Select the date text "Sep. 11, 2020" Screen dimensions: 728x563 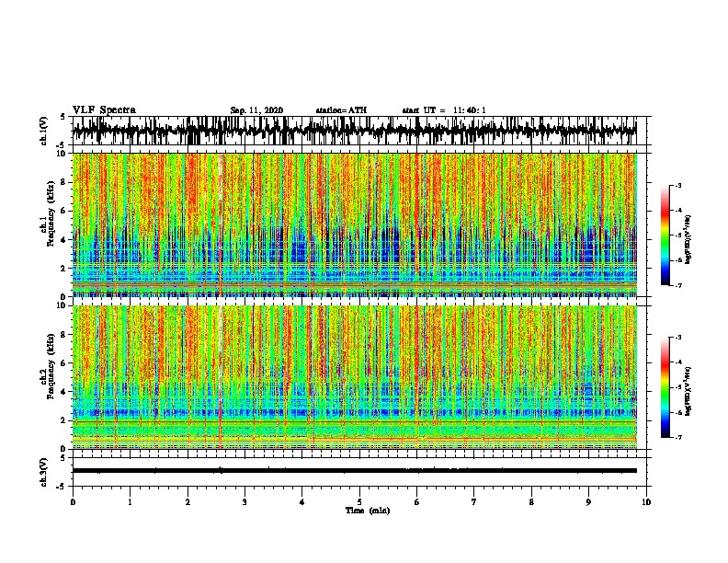tap(256, 110)
